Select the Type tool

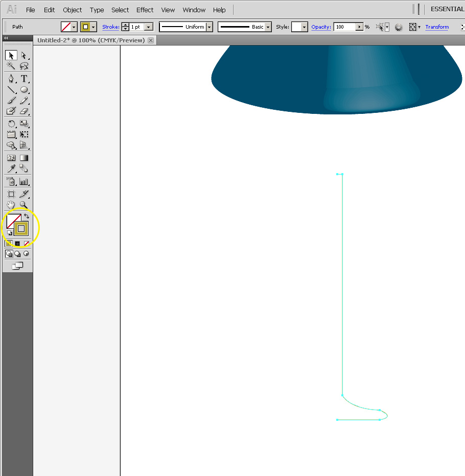click(x=24, y=79)
